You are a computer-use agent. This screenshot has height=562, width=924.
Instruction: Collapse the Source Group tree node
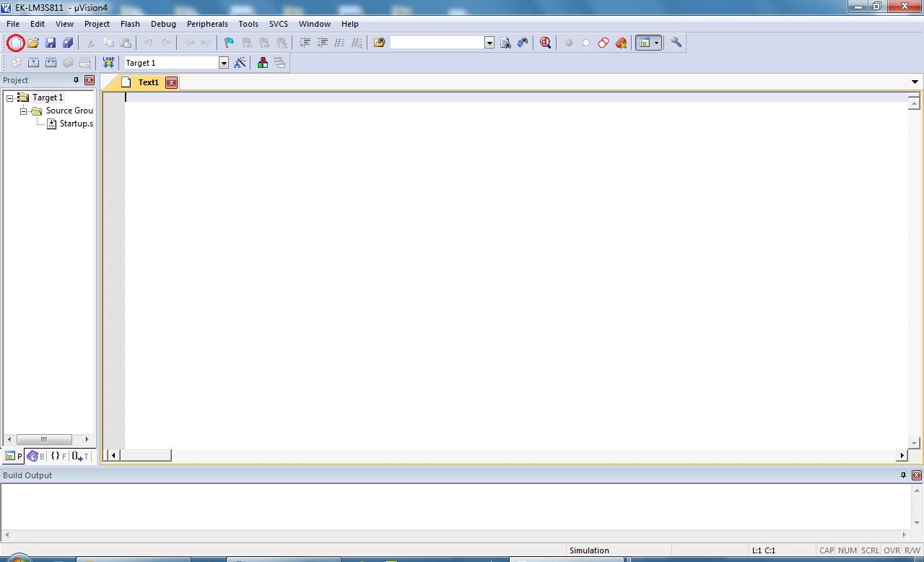(x=23, y=111)
